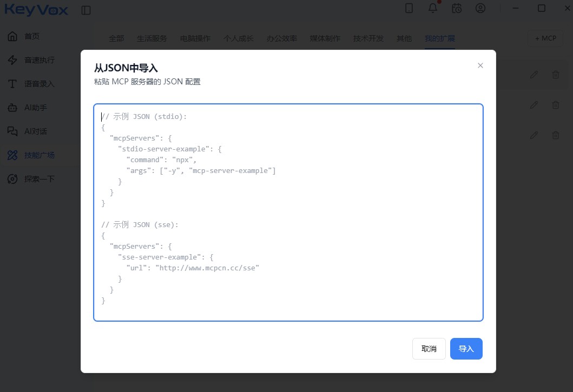Click the blue 导入 button
Screen dimensions: 573x392
click(466, 349)
